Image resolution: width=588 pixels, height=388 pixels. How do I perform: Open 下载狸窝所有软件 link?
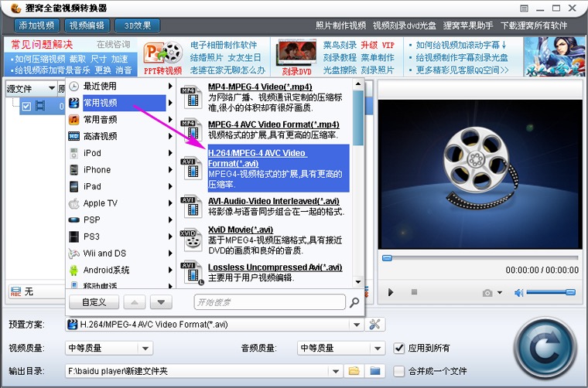534,26
